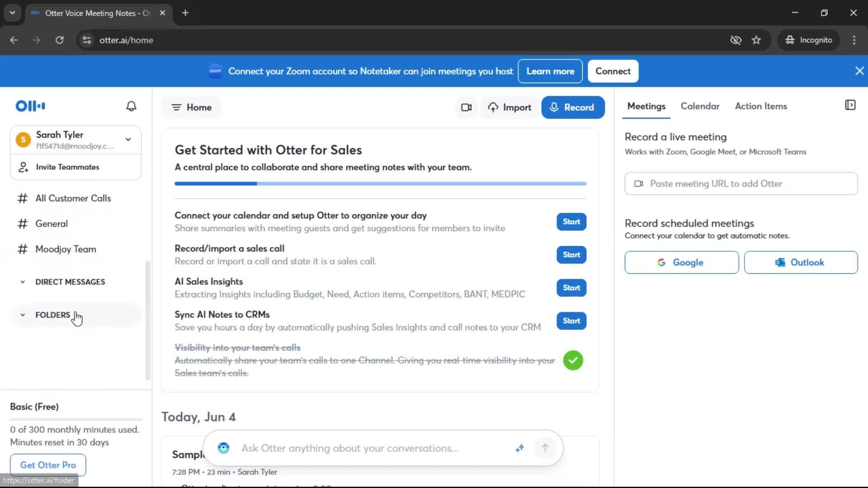
Task: Open Chrome three-dot menu
Action: click(854, 40)
